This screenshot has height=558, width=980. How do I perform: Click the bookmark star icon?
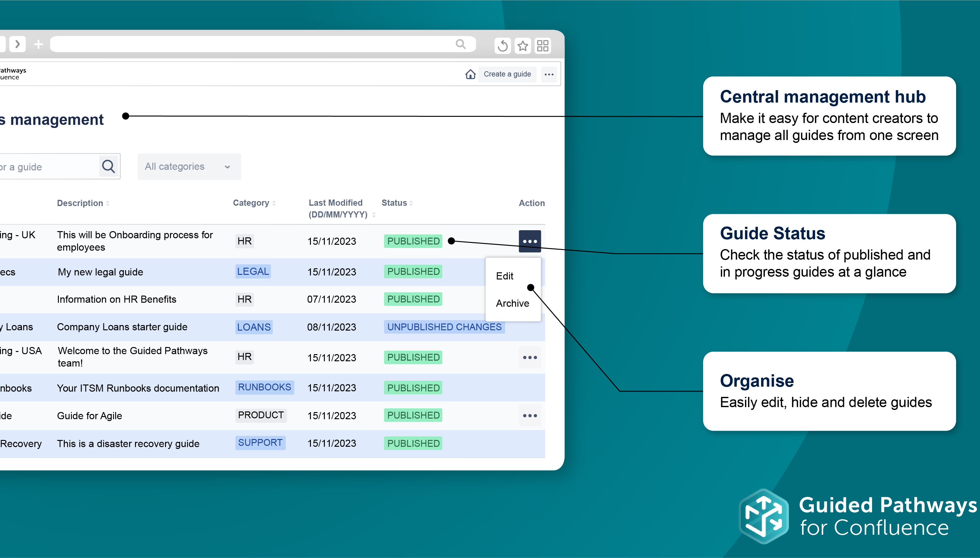pos(523,46)
